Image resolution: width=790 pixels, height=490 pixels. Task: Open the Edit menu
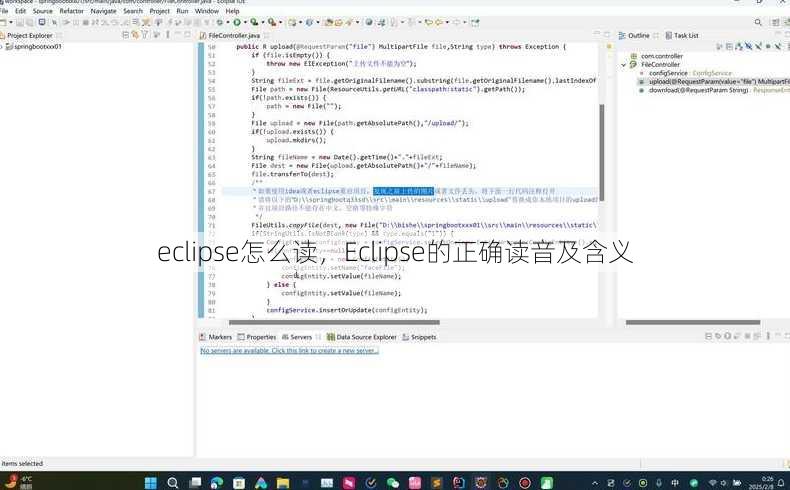[x=21, y=11]
